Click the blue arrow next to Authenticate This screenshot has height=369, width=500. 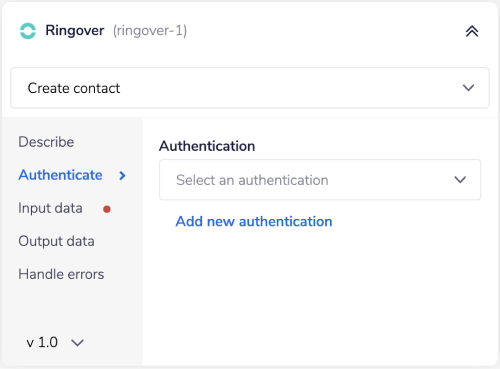[122, 175]
